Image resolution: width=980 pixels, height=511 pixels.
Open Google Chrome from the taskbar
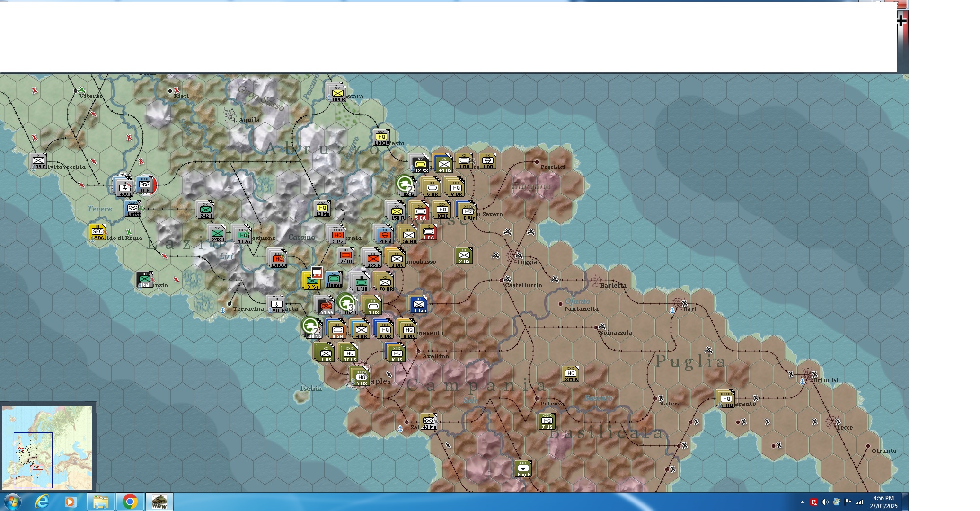tap(130, 502)
